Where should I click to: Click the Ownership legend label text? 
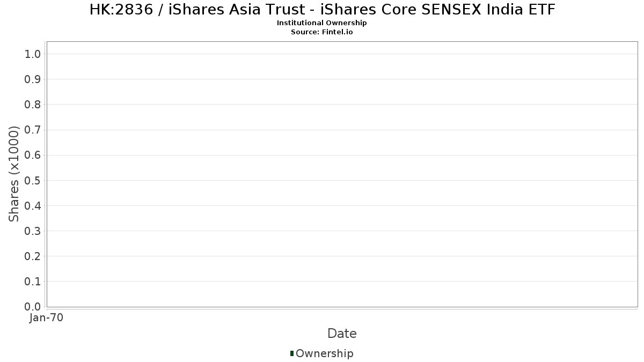324,353
